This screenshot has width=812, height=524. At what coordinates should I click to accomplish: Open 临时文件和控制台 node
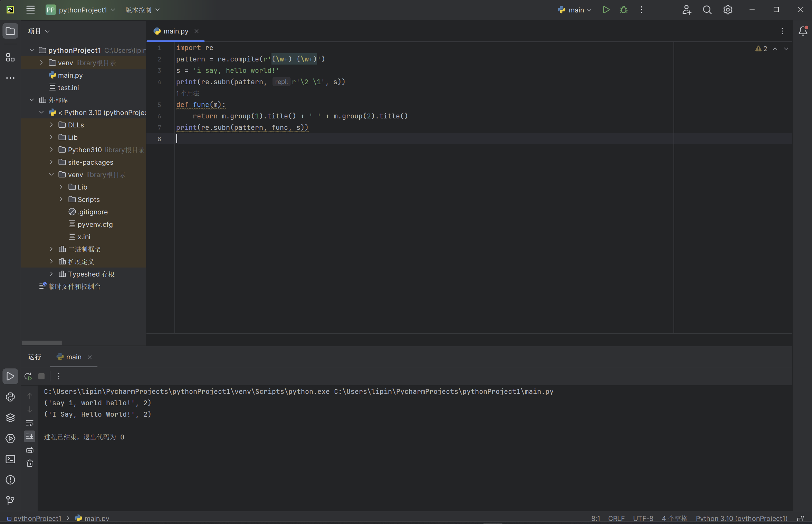(70, 287)
